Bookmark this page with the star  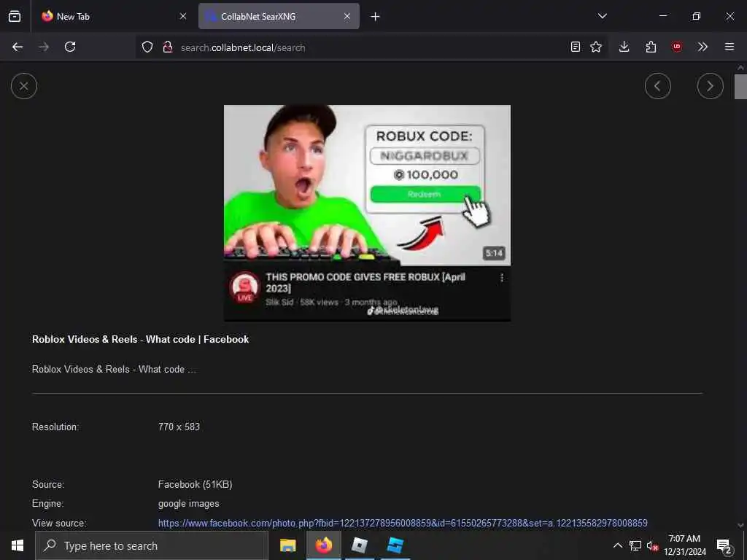596,47
